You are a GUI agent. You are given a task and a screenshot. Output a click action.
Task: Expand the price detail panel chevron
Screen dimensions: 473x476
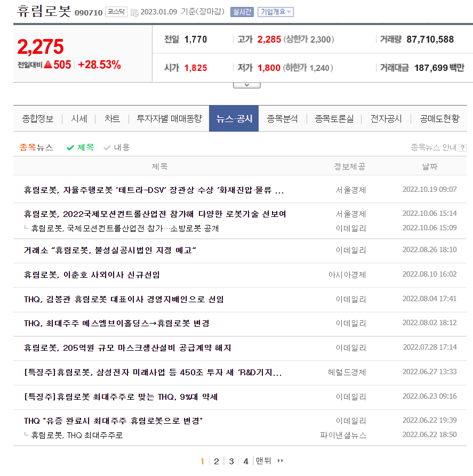click(247, 85)
